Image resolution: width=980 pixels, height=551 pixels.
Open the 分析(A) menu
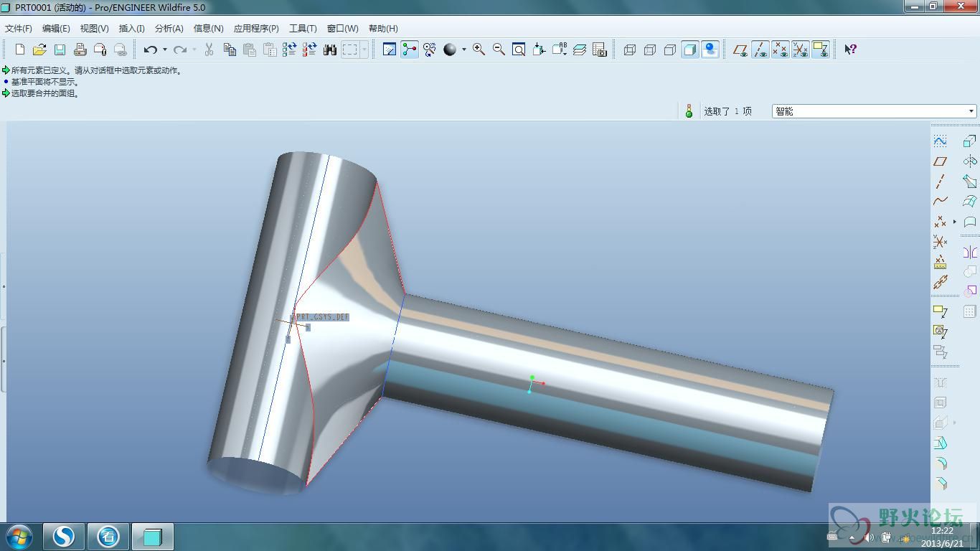169,29
